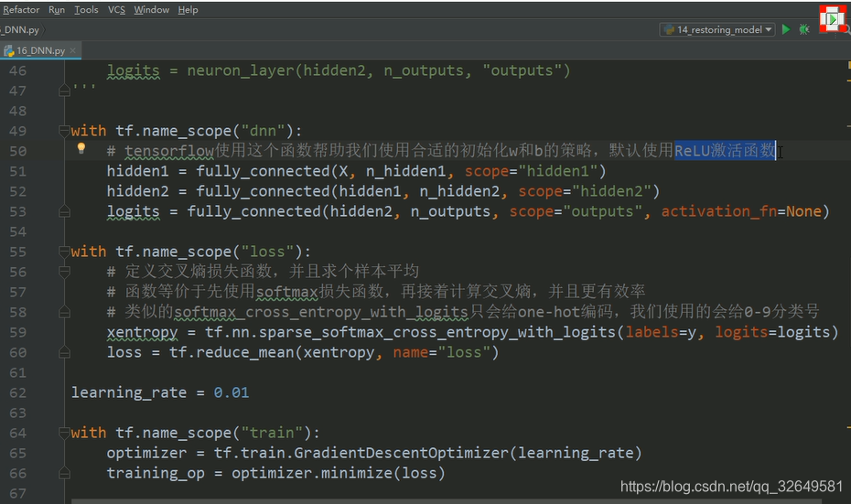Collapse the tf.name_scope("loss") block on line 55
The image size is (851, 504).
click(x=64, y=252)
